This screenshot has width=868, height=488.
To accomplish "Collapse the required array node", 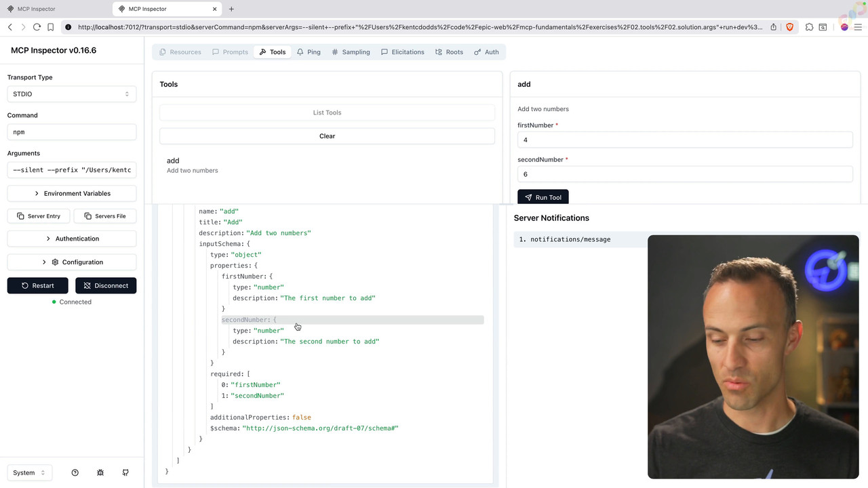I will 230,373.
